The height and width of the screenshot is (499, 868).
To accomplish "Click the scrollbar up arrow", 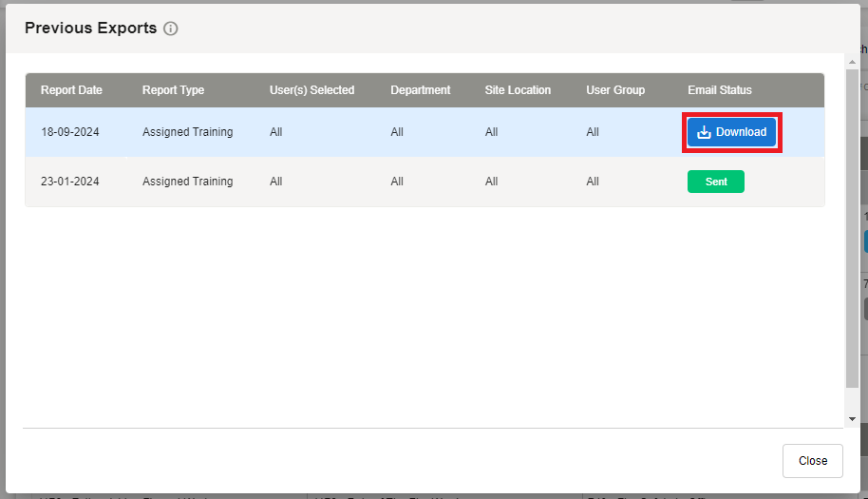I will coord(852,59).
